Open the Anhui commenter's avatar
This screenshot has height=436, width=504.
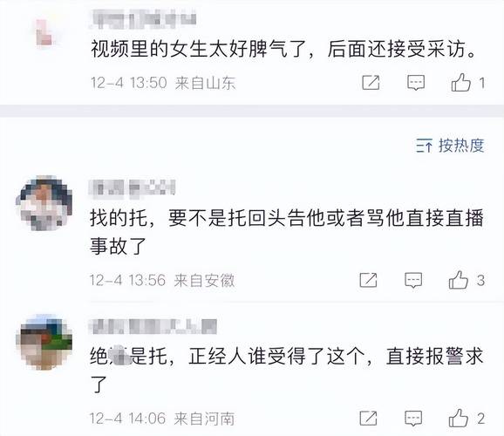(44, 203)
